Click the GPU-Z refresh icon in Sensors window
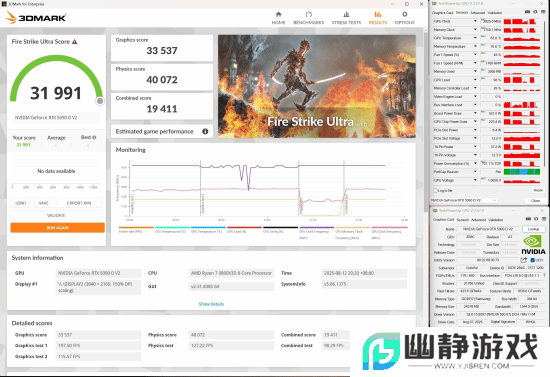Viewport: 550px width, 377px height. point(536,12)
